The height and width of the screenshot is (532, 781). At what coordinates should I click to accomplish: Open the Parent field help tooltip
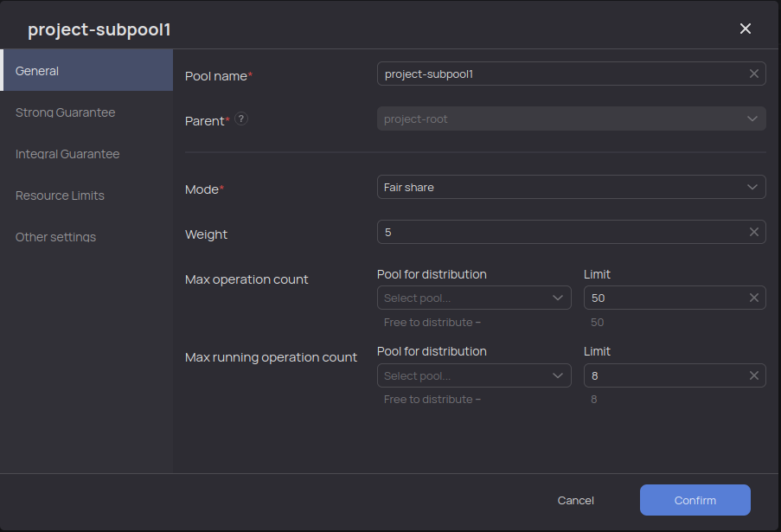(x=240, y=119)
